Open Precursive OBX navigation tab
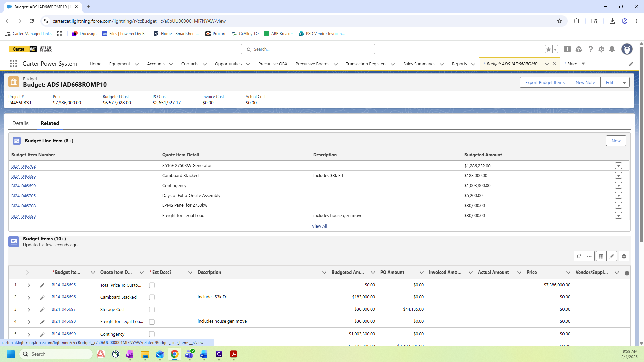Screen dimensions: 644x362 pyautogui.click(x=273, y=64)
